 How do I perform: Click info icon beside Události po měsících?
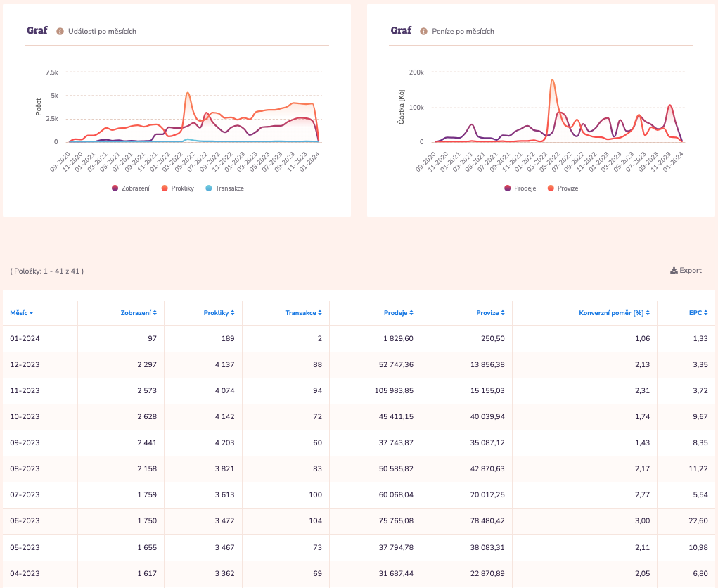pos(60,31)
